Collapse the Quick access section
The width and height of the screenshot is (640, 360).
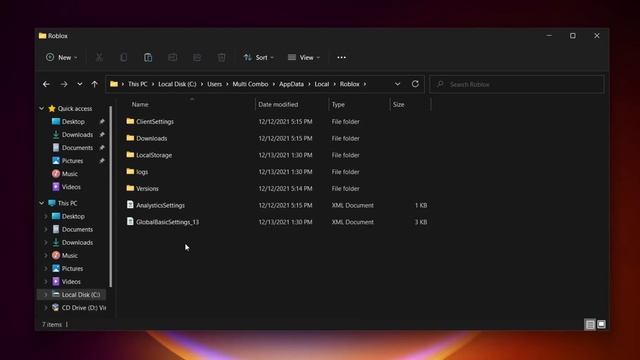[42, 109]
